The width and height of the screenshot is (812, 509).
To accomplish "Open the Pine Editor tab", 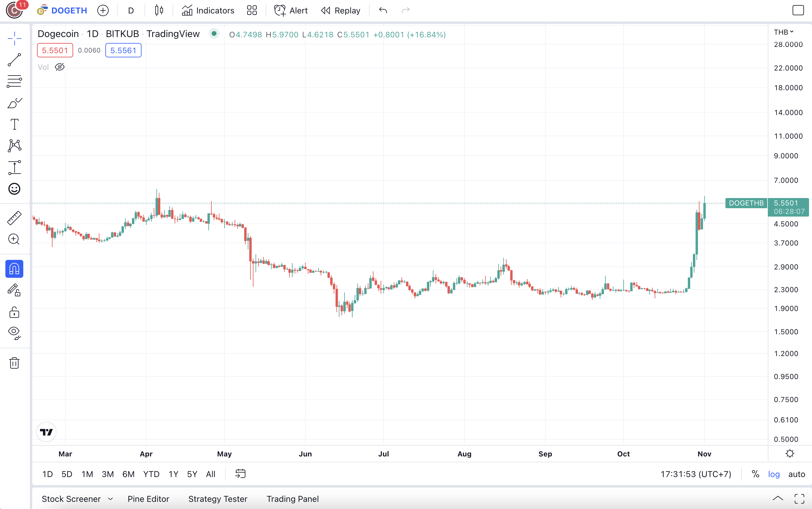I will tap(148, 499).
